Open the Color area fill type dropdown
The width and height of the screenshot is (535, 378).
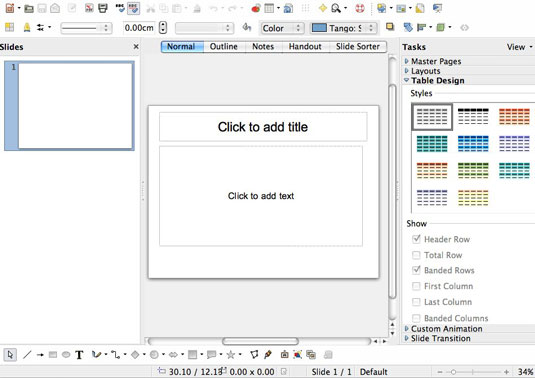point(282,28)
